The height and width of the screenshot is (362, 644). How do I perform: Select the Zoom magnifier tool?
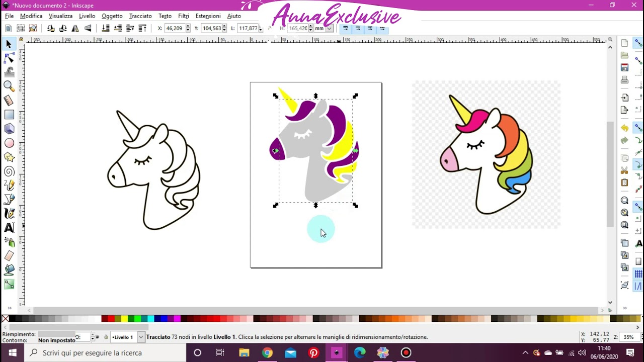tap(9, 86)
